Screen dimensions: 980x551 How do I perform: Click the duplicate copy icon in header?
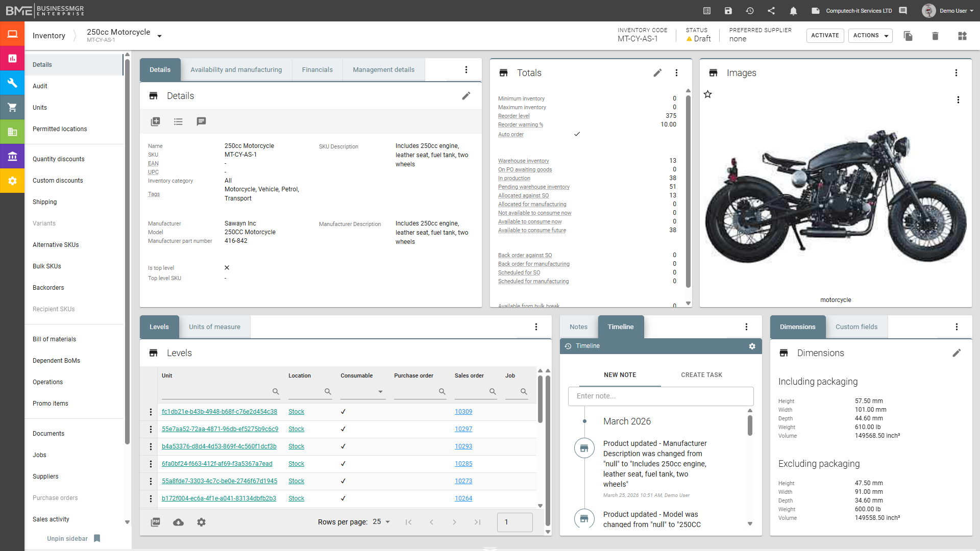(x=908, y=36)
